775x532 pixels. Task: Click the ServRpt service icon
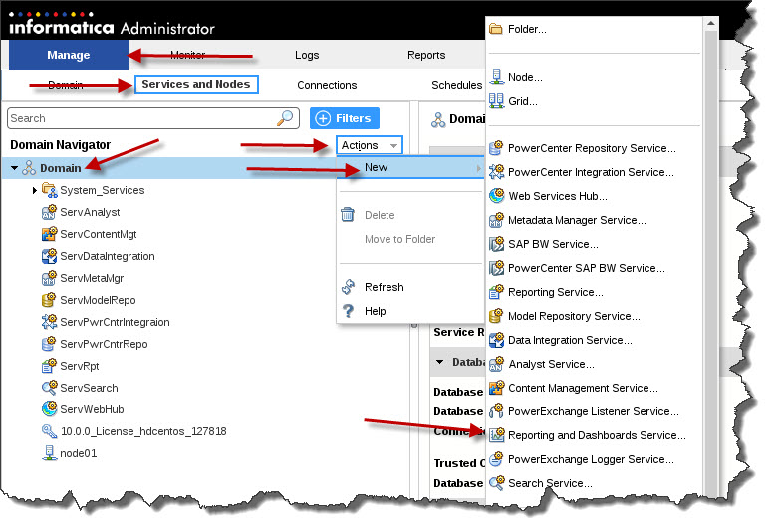coord(49,366)
